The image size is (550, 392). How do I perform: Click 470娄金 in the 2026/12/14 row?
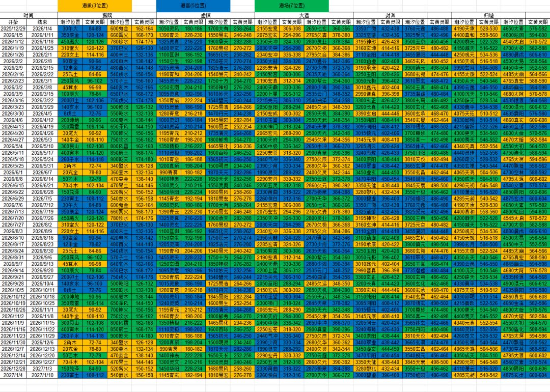click(x=119, y=355)
